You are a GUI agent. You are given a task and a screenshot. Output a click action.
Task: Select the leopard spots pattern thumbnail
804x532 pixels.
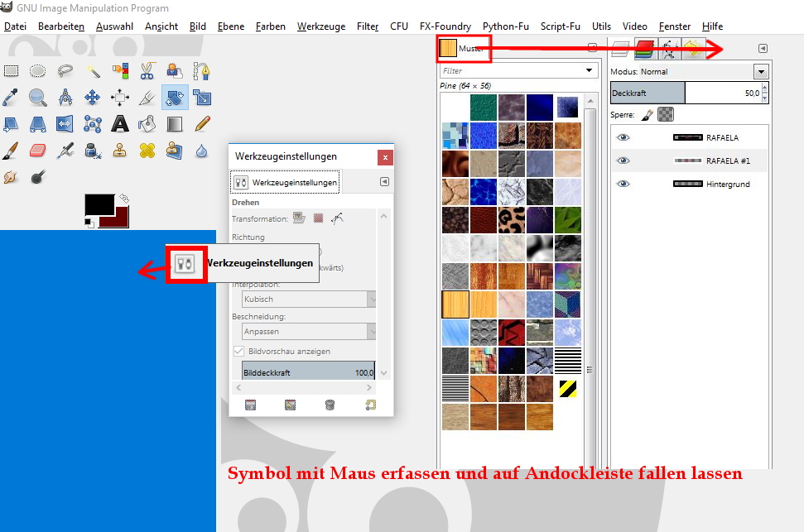click(511, 220)
